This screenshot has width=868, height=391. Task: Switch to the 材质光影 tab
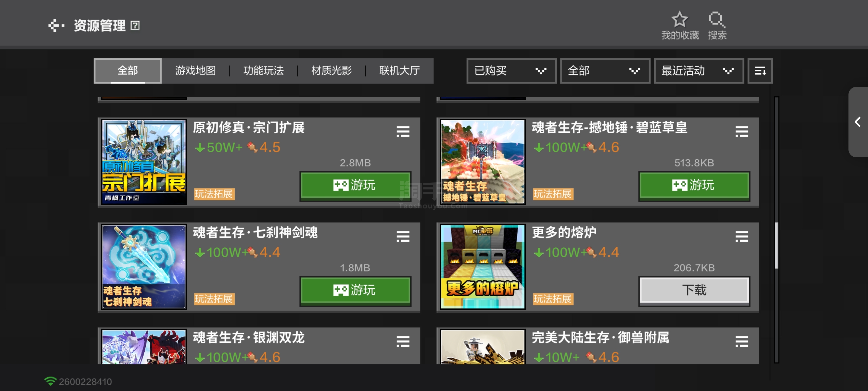331,71
